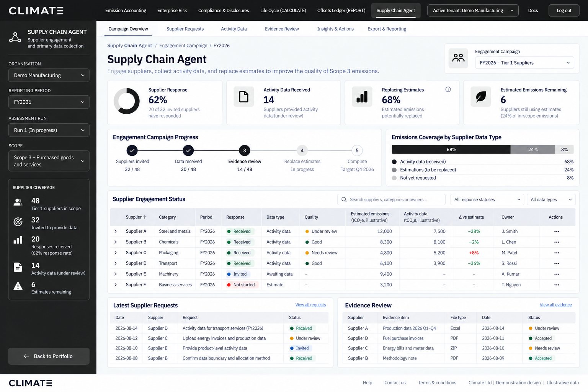
Task: Click the leaf icon in Estimated Emissions Remaining card
Action: pos(481,96)
